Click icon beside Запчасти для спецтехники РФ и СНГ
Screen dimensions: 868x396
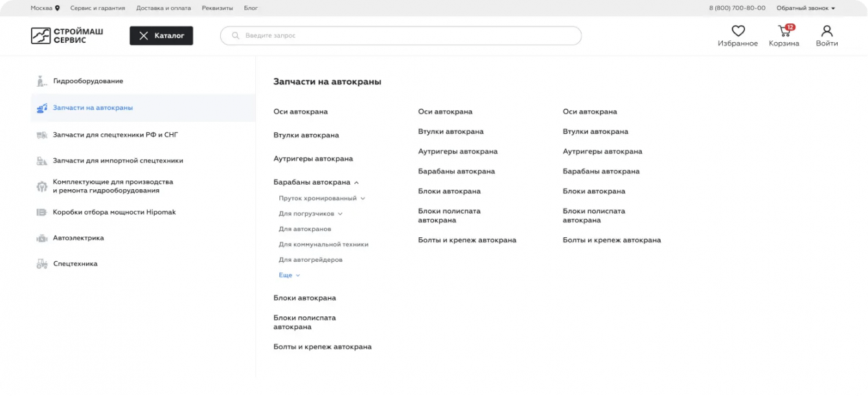coord(41,135)
